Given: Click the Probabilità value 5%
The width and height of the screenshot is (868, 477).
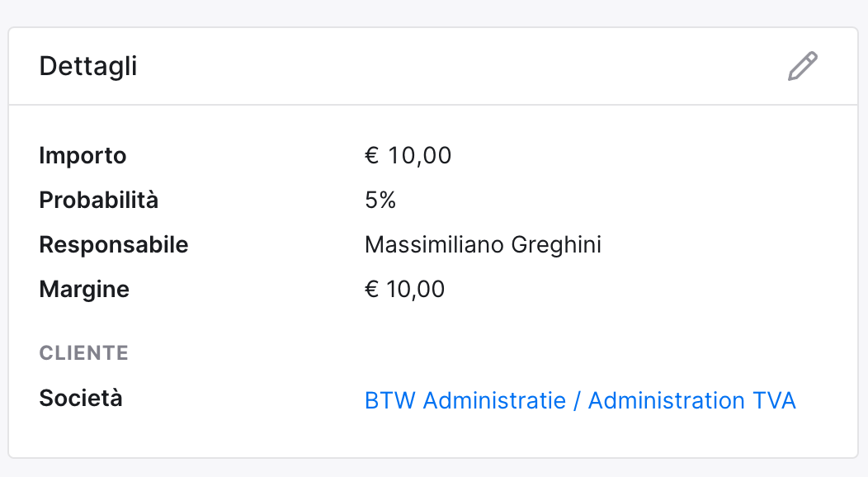Looking at the screenshot, I should pyautogui.click(x=380, y=200).
